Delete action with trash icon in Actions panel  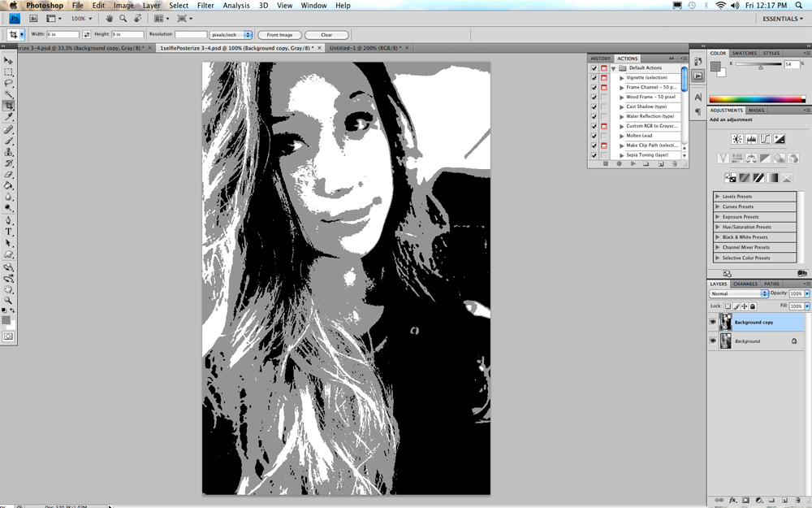click(674, 164)
